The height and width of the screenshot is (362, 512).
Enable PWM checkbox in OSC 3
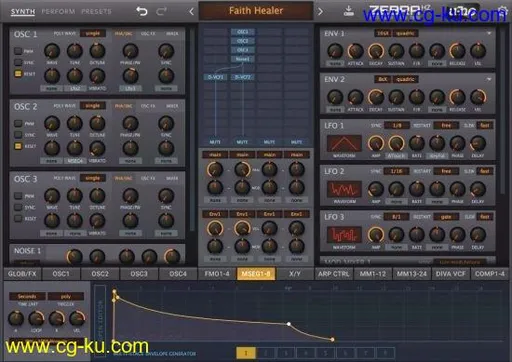click(x=18, y=196)
